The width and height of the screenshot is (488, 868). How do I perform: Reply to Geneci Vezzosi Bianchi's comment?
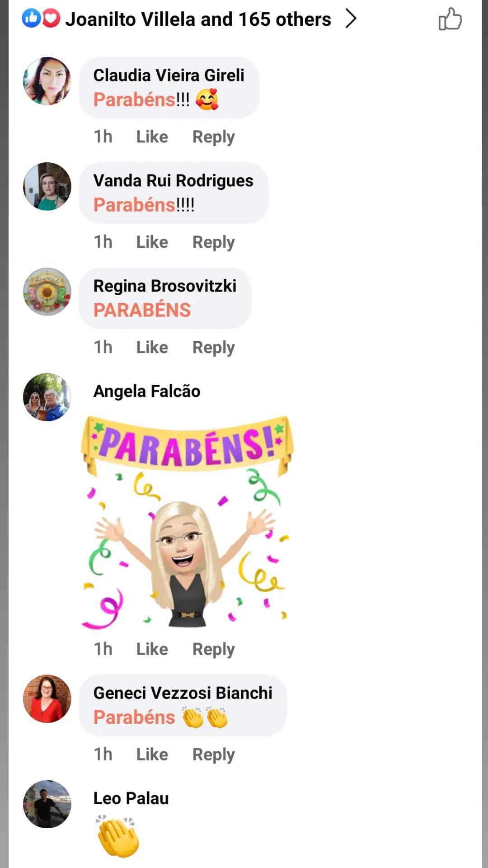pos(214,755)
